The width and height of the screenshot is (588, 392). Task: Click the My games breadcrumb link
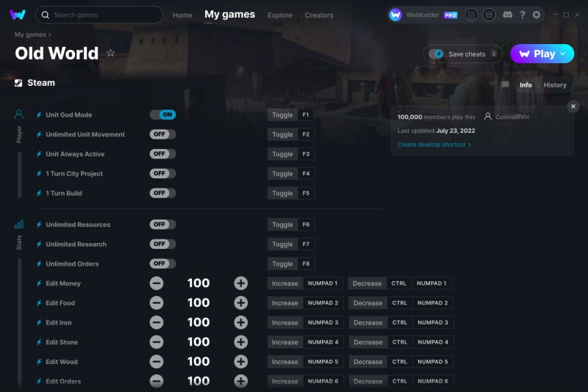click(30, 35)
